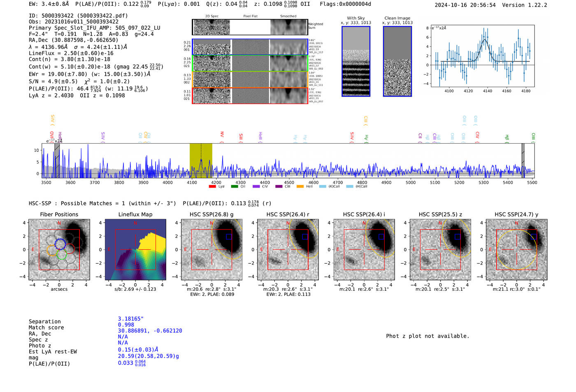Screen dimensions: 576x392
Task: Click the Separation value 3.18165"
Action: tap(131, 319)
